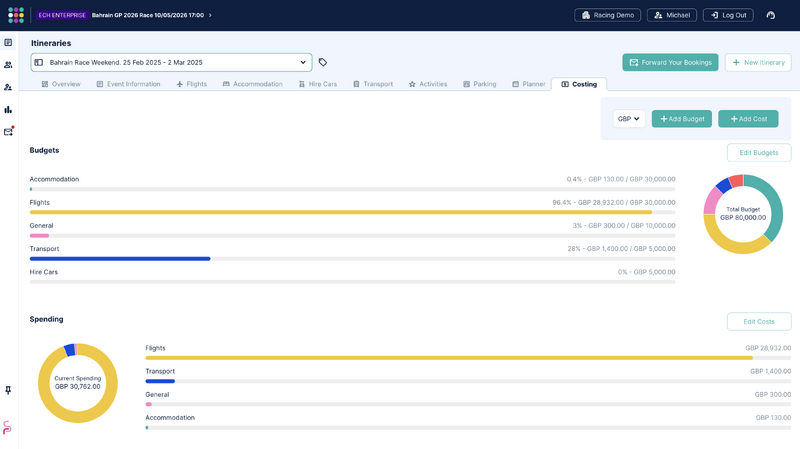Click the support headset icon
Viewport: 800px width, 449px height.
770,15
